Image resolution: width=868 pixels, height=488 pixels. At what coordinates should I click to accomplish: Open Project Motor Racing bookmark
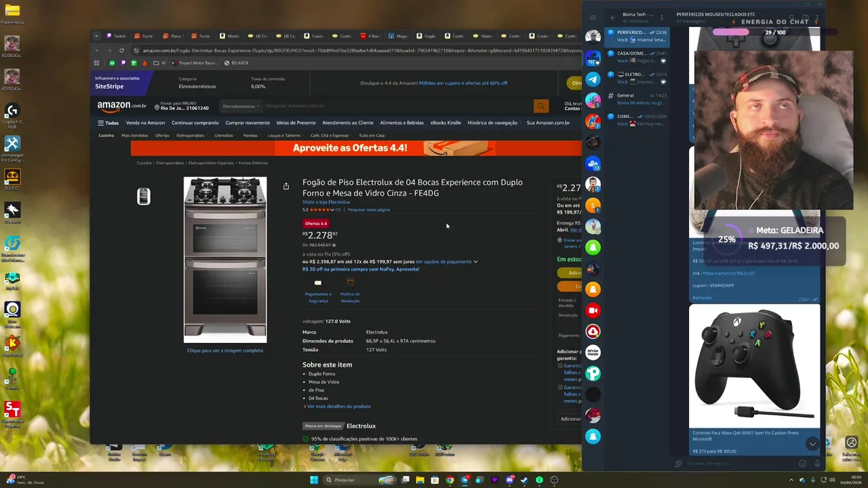point(195,63)
